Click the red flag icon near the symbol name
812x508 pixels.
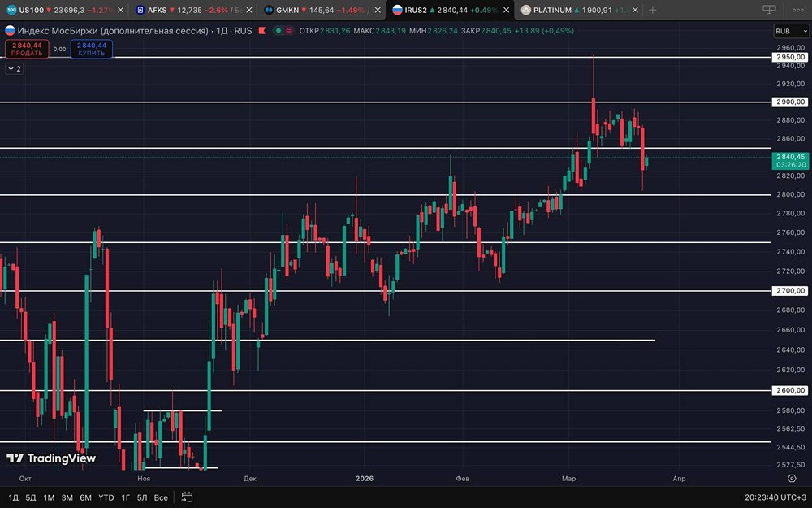[262, 30]
